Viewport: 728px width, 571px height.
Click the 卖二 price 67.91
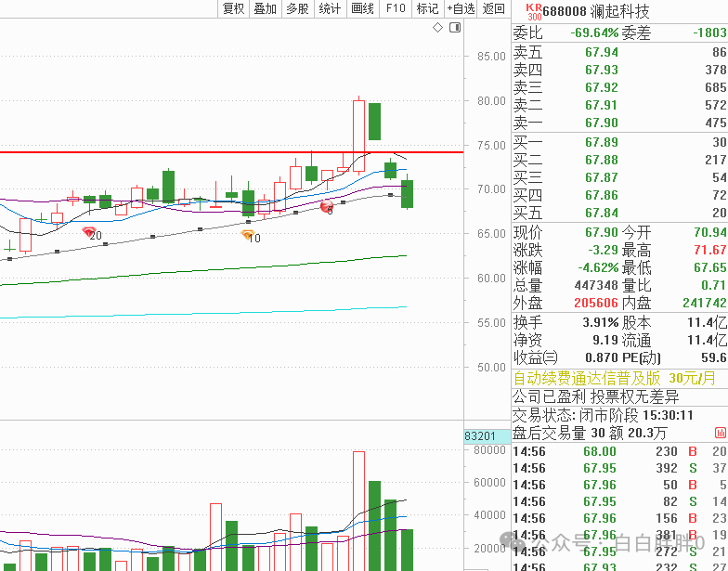click(x=602, y=105)
